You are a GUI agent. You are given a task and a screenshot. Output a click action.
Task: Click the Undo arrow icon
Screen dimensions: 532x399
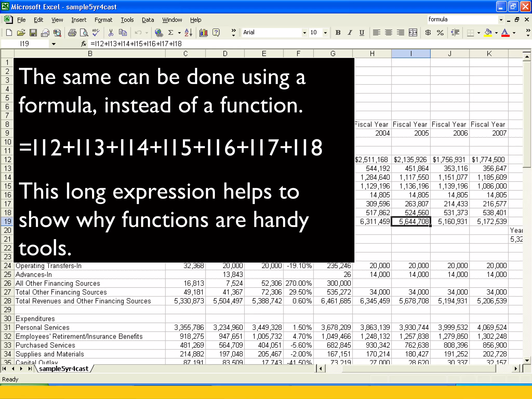click(x=138, y=32)
